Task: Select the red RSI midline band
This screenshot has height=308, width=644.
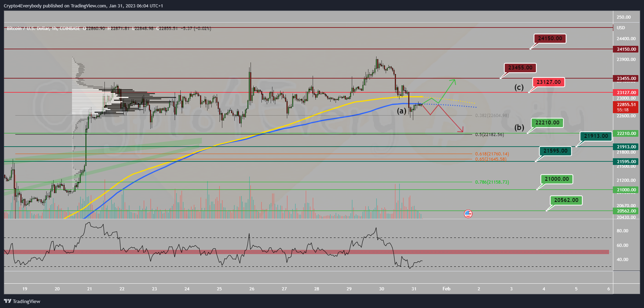Action: coord(306,252)
